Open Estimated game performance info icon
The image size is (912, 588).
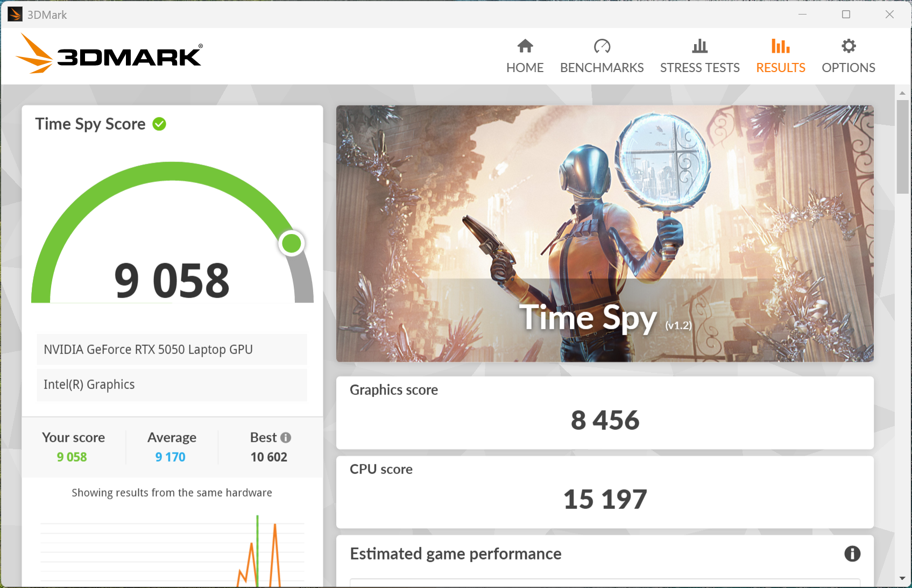(852, 554)
